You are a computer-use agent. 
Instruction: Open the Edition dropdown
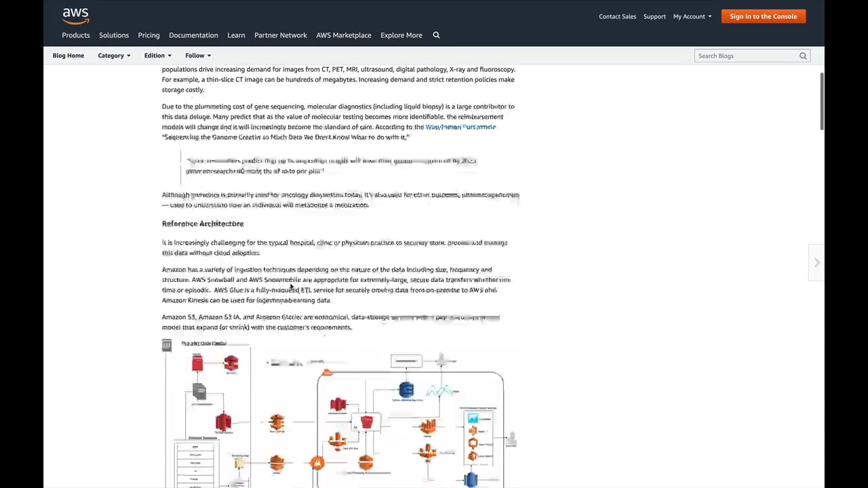[x=157, y=56]
